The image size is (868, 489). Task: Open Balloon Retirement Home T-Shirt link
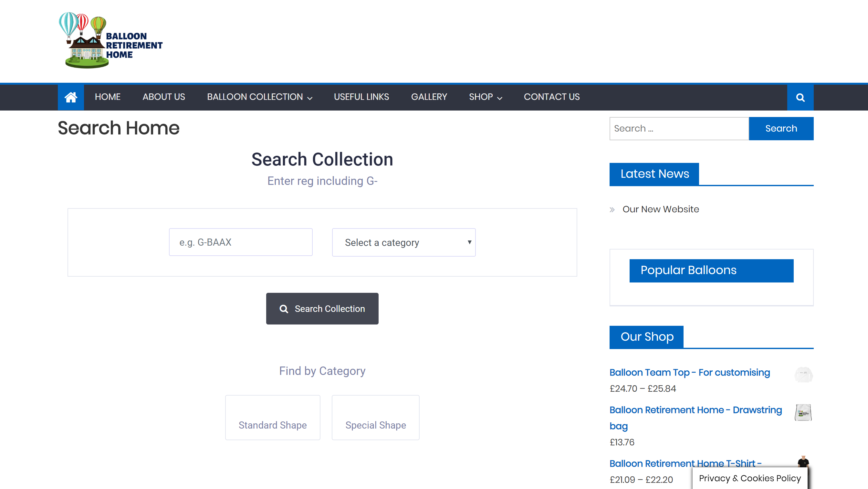pyautogui.click(x=685, y=463)
